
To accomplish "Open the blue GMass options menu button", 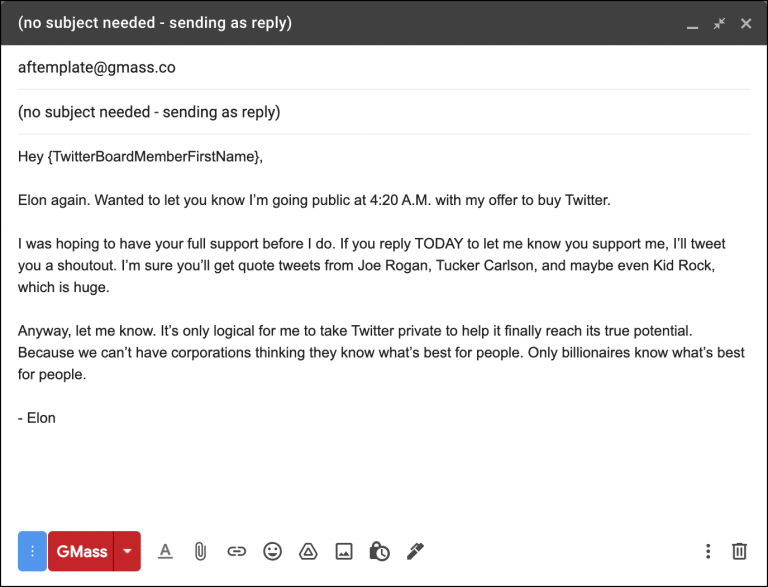I will click(32, 551).
